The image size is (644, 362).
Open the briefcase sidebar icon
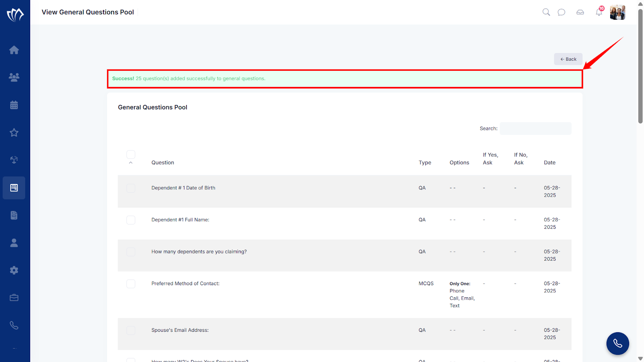(x=14, y=298)
